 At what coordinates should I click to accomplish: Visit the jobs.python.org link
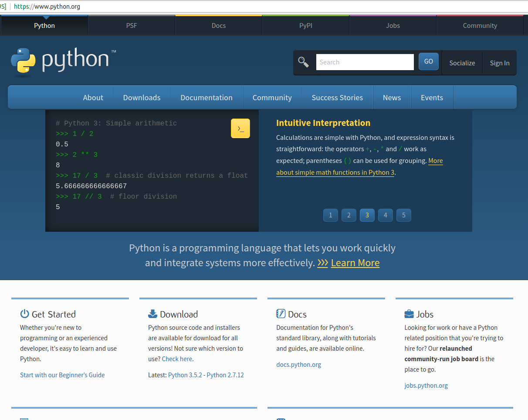426,385
